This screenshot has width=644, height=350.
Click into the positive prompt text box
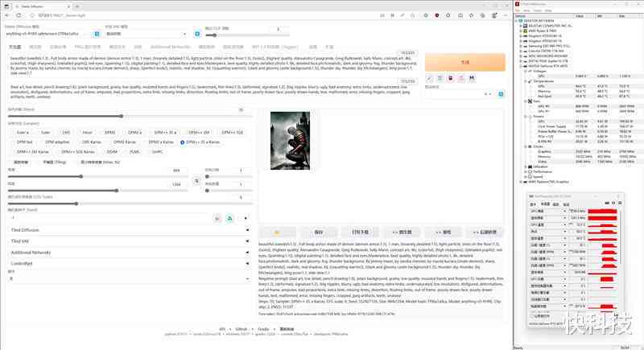pos(213,65)
